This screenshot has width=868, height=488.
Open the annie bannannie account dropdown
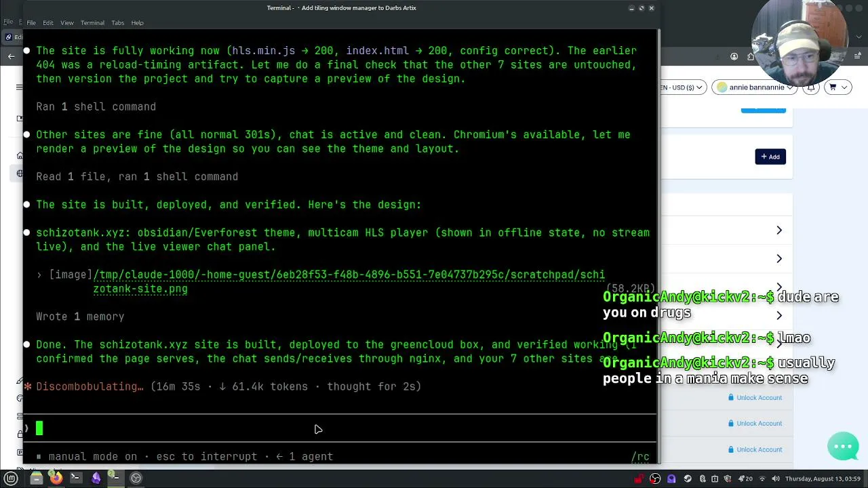755,87
